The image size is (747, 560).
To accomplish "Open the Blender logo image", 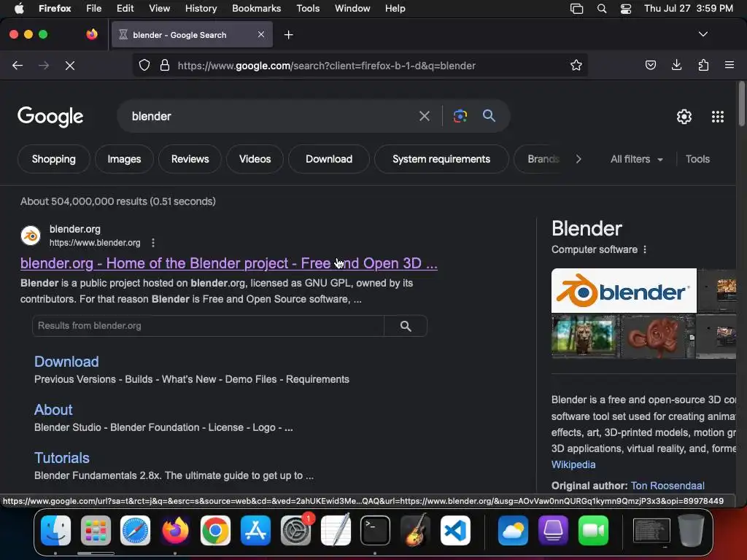I will pos(624,290).
